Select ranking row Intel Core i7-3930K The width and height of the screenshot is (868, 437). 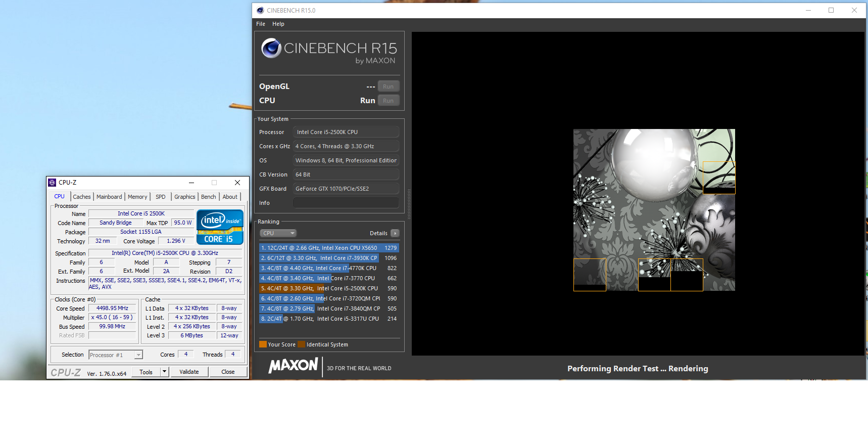coord(329,258)
